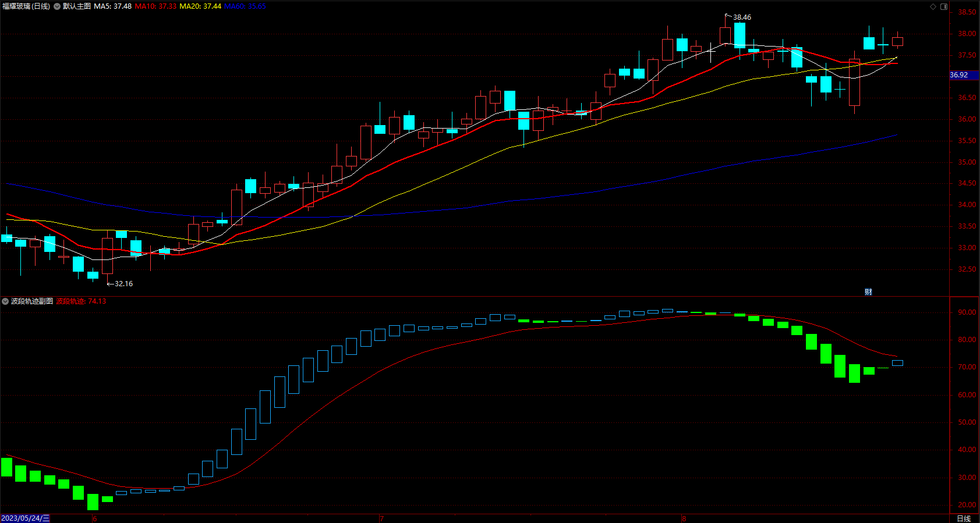
Task: Click the 35.00 price axis label
Action: coord(967,162)
